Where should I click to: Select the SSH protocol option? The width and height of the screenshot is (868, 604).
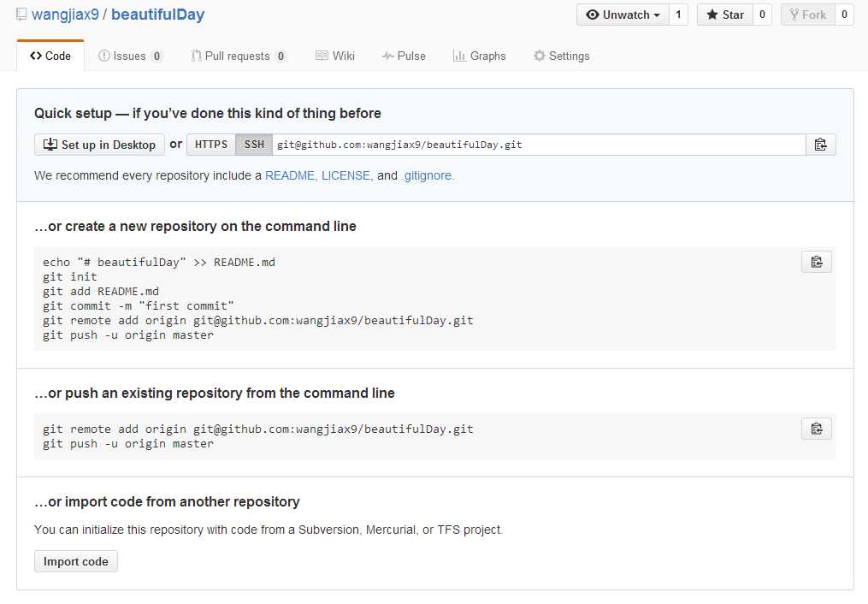point(254,145)
